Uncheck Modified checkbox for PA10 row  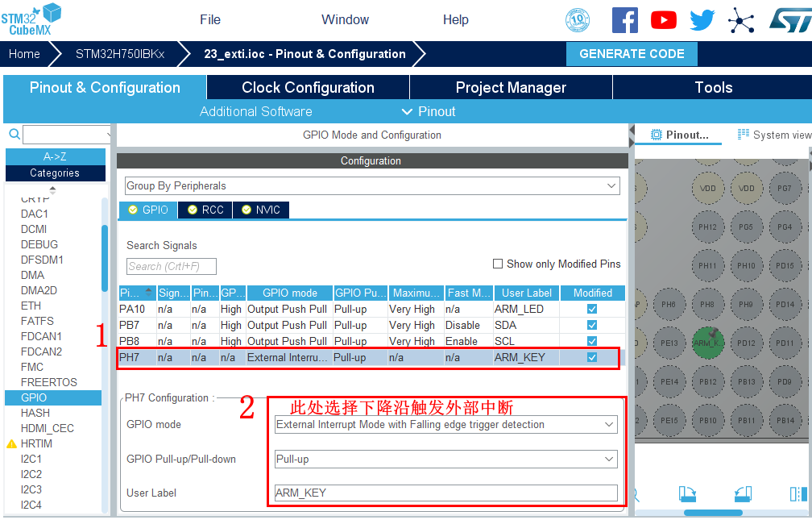(x=592, y=309)
